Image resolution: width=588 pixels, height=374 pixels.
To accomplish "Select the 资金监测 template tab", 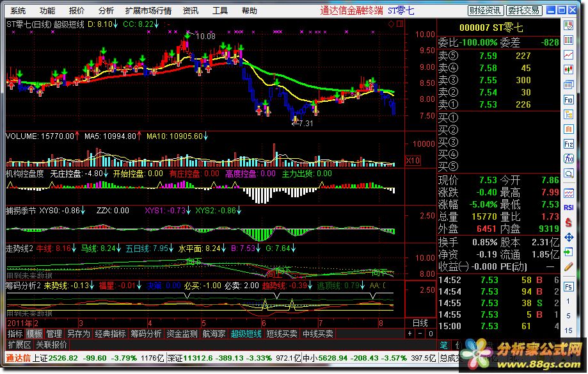I will point(182,334).
